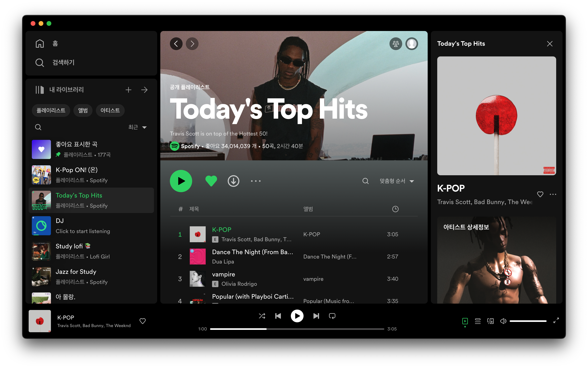Filter library by 아티스트 chip

(110, 110)
